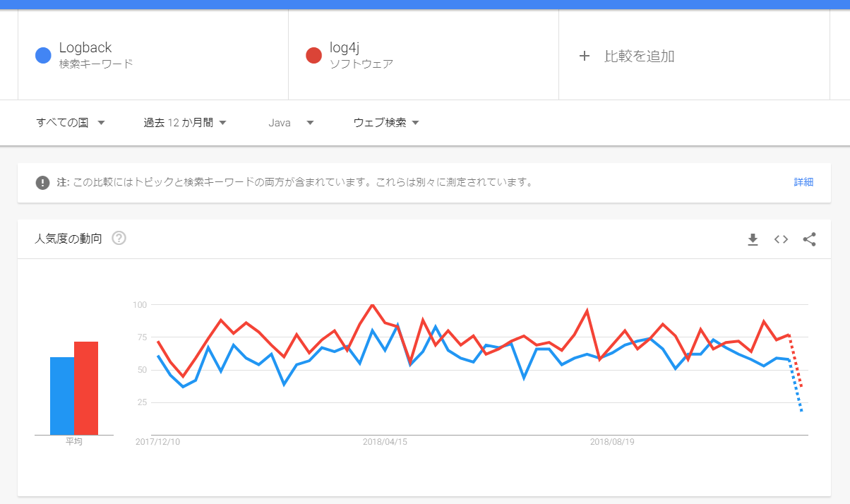The height and width of the screenshot is (504, 850).
Task: Edit the log4j software term
Action: click(x=424, y=55)
